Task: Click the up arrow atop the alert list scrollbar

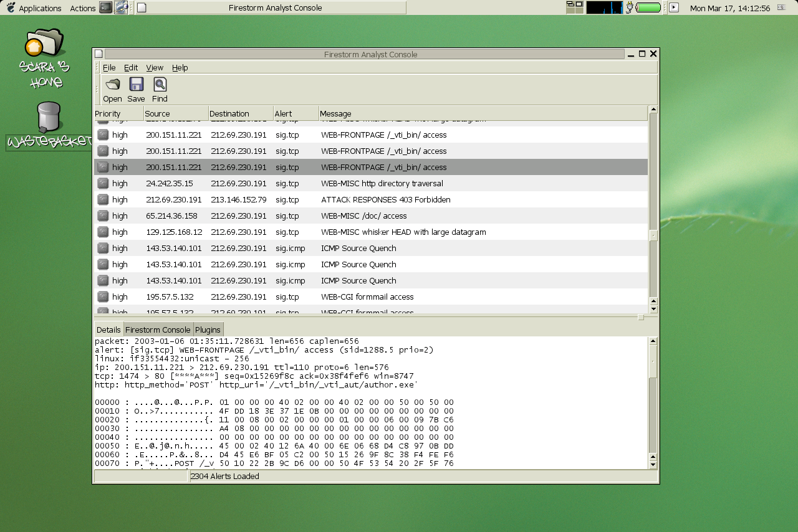Action: point(653,110)
